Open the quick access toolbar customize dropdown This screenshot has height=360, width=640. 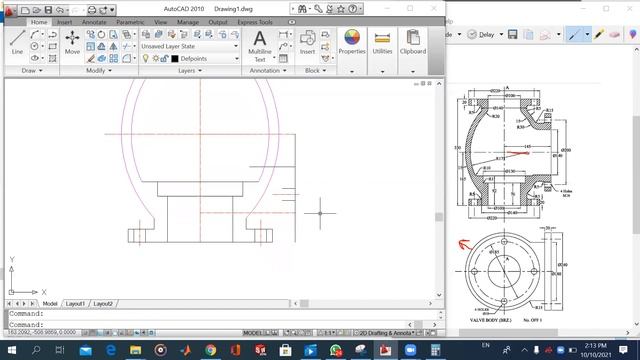tap(112, 9)
